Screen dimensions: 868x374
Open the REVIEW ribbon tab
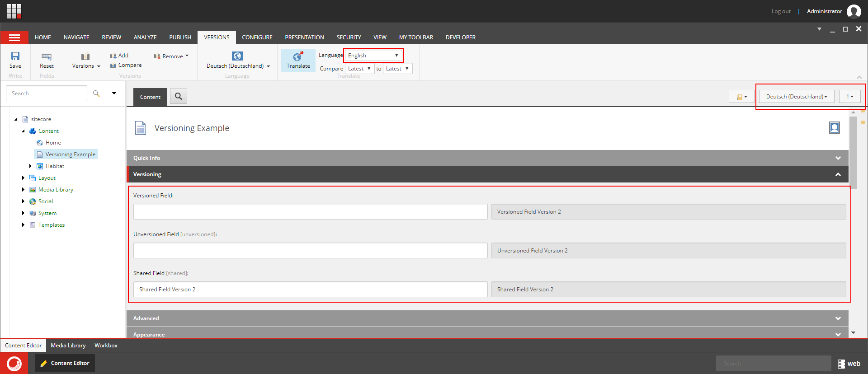(x=112, y=37)
